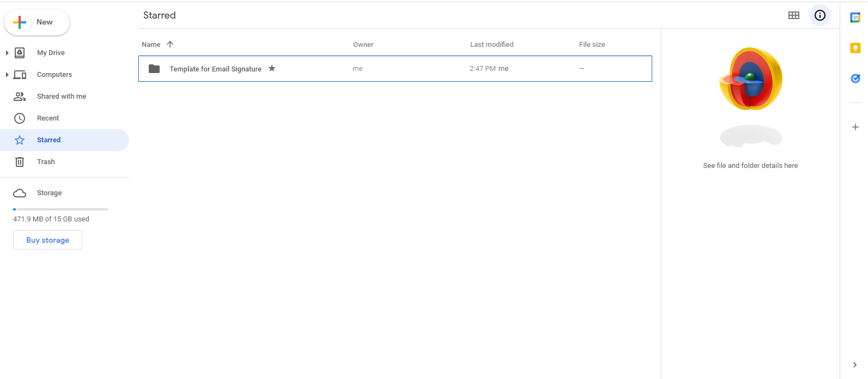This screenshot has width=868, height=379.
Task: Reverse sort direction using Name arrow
Action: point(170,44)
